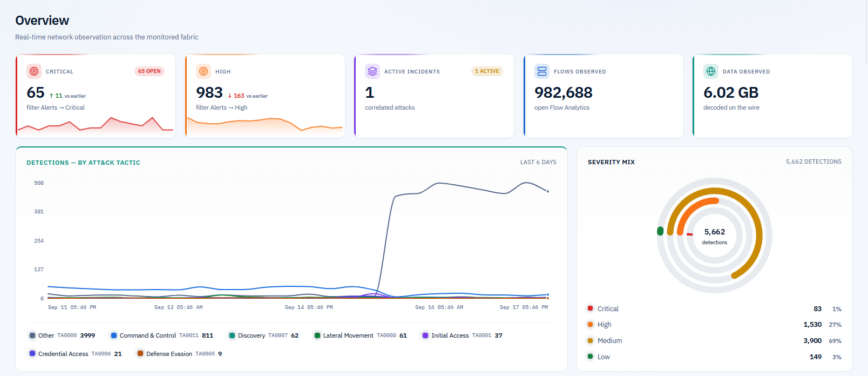Image resolution: width=868 pixels, height=376 pixels.
Task: Click the Overview page heading
Action: coord(42,21)
